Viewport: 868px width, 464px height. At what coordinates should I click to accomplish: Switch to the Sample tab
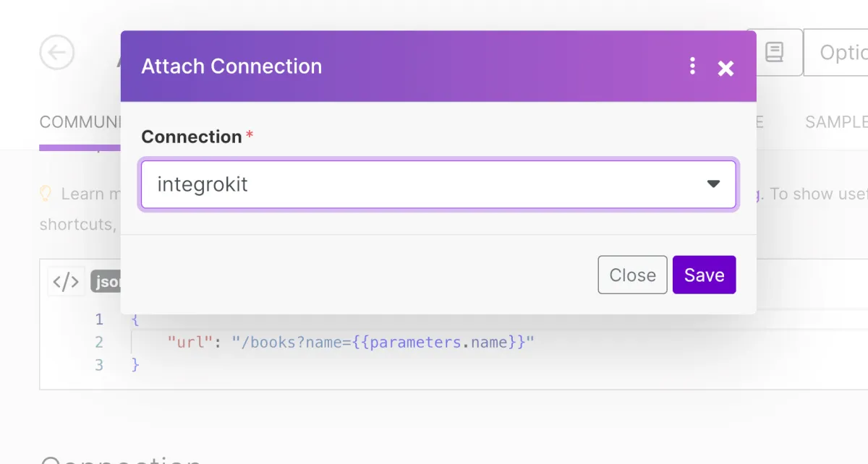click(x=836, y=122)
